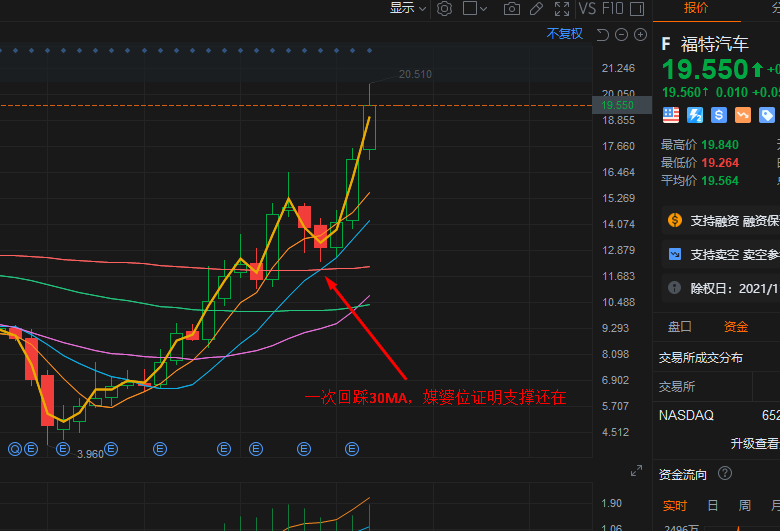The height and width of the screenshot is (531, 780).
Task: Open the 显示 display dropdown
Action: coord(407,8)
